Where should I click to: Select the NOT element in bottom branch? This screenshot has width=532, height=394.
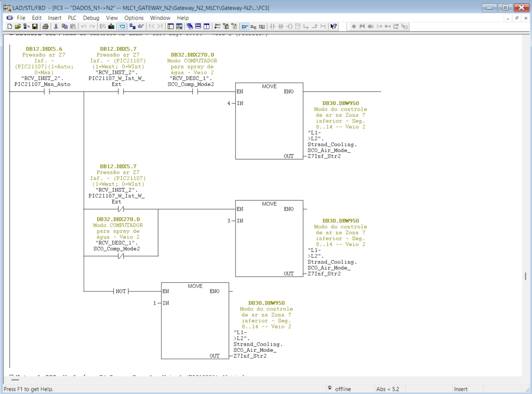(x=121, y=291)
